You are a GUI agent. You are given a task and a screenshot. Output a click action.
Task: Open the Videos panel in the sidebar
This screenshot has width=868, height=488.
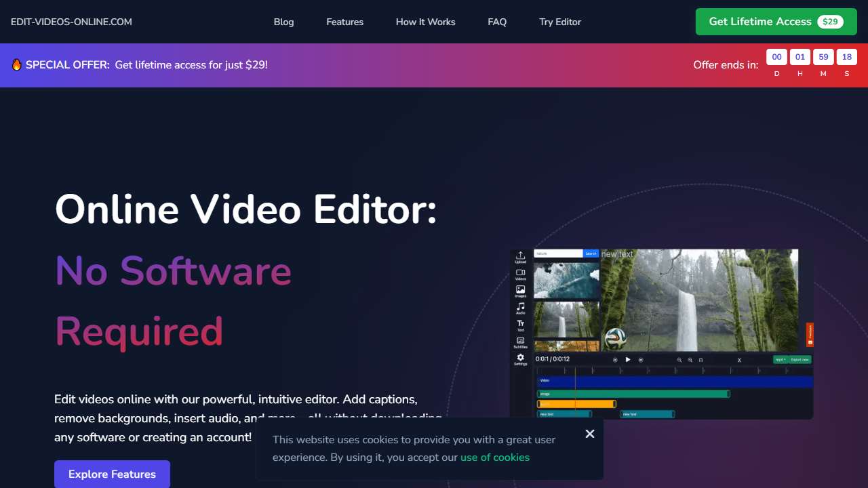520,274
